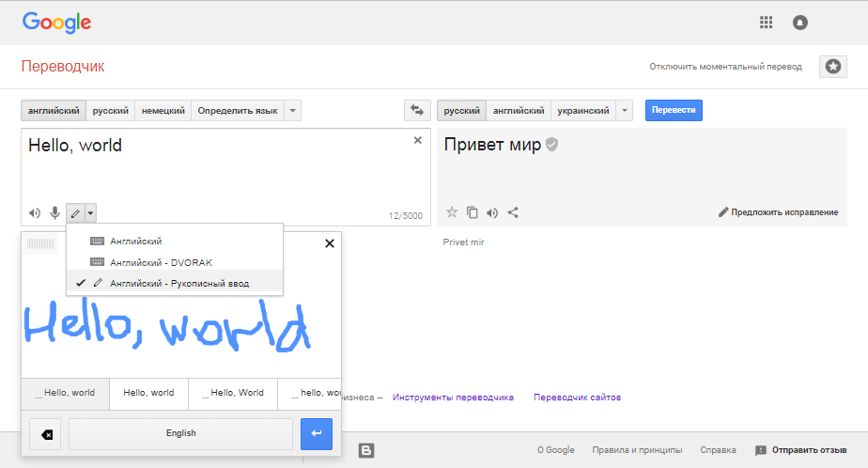Click Отключить моментальный перевод link

point(726,67)
